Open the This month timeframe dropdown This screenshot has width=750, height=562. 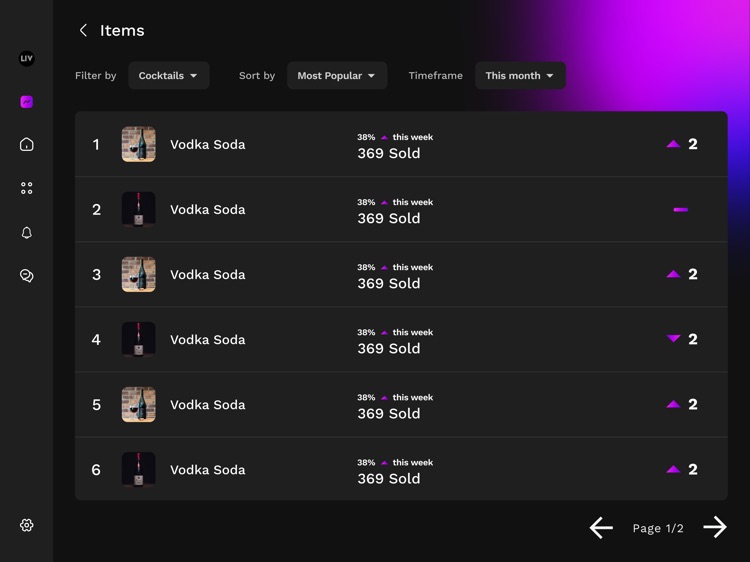coord(520,76)
